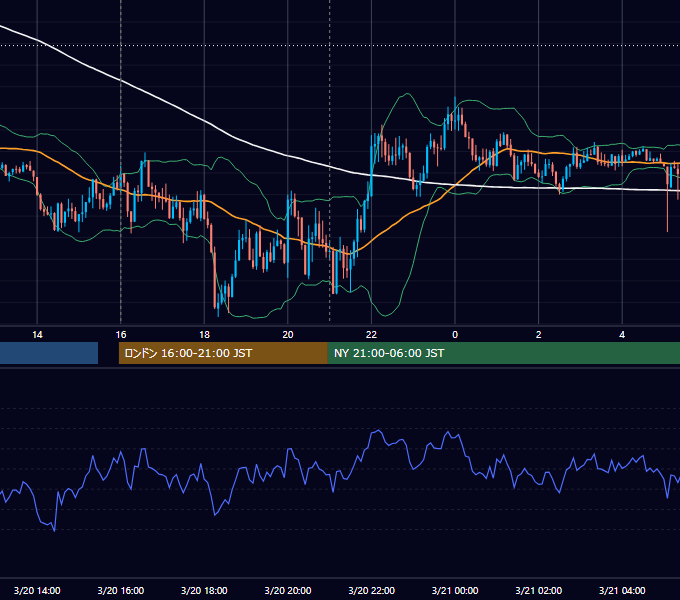Screen dimensions: 680x600
Task: Click the hour label 18 under price chart
Action: tap(204, 335)
